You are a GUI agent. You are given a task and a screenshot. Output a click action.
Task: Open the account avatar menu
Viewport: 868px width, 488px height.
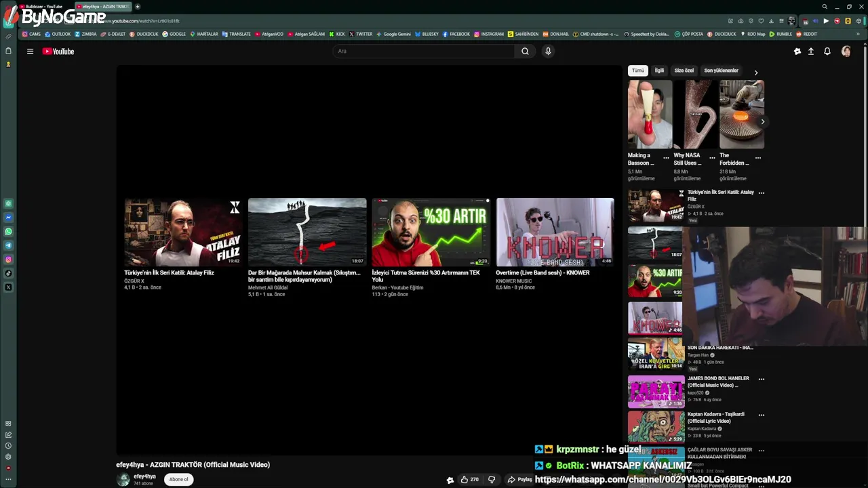(x=846, y=52)
